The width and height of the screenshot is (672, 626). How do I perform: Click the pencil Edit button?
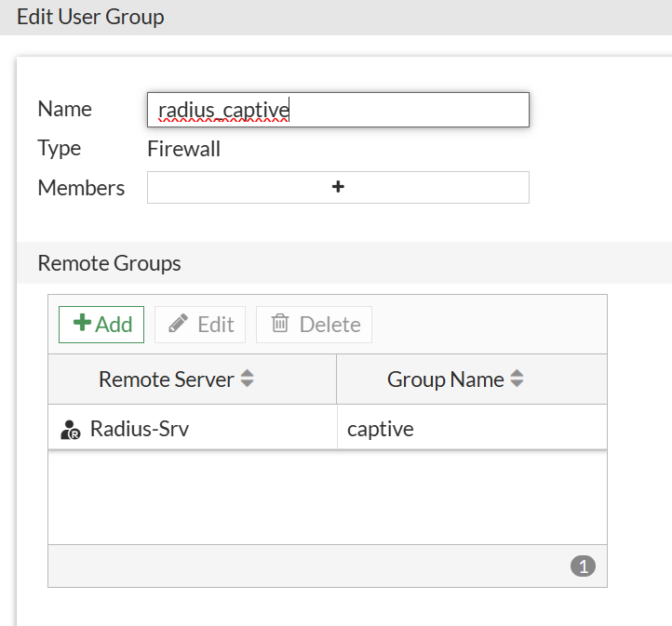click(200, 325)
